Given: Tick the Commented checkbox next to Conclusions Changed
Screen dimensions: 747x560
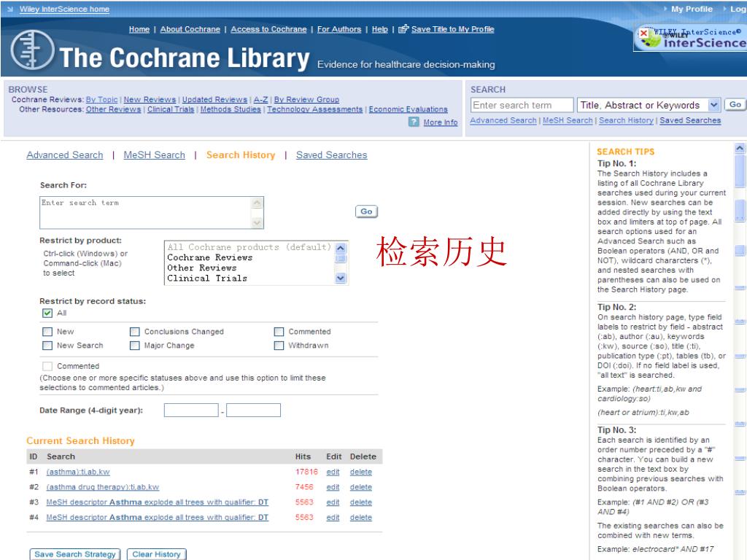Looking at the screenshot, I should pyautogui.click(x=279, y=332).
